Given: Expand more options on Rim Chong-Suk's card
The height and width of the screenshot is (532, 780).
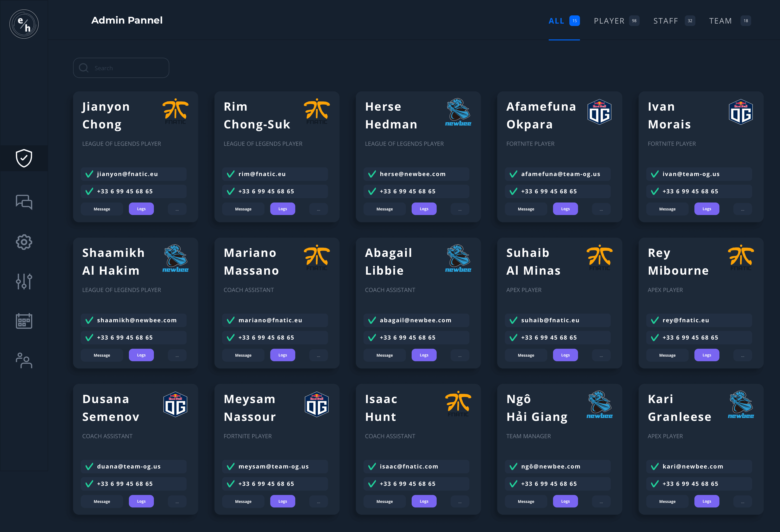Looking at the screenshot, I should tap(318, 209).
